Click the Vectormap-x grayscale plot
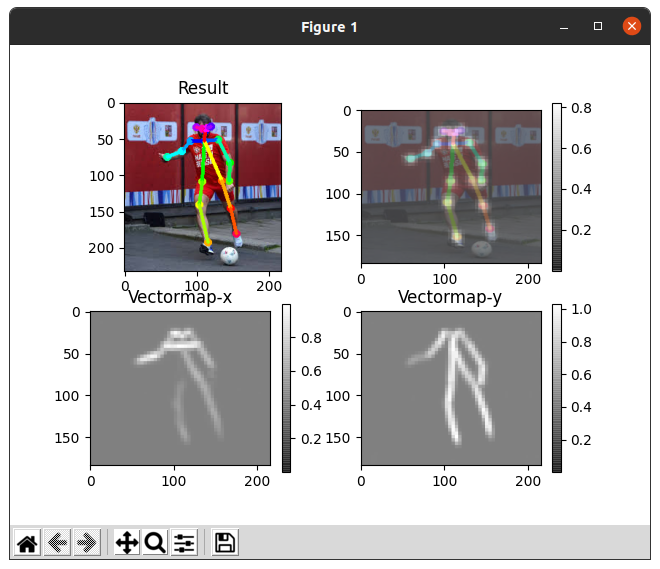This screenshot has height=569, width=660. click(181, 388)
